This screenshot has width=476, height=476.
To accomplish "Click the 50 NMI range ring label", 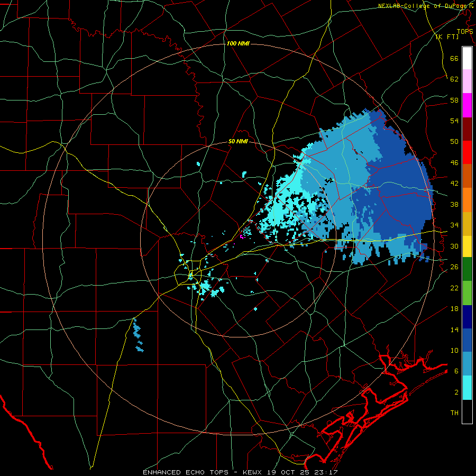I will tap(238, 141).
